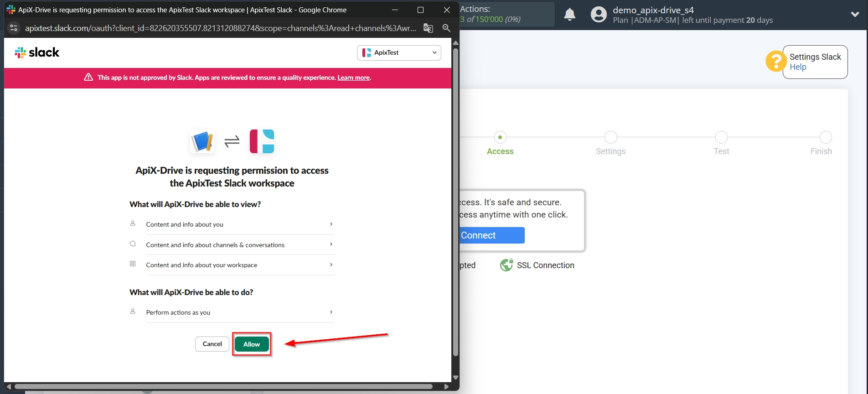Image resolution: width=868 pixels, height=394 pixels.
Task: Click the blue Connect button
Action: 492,235
